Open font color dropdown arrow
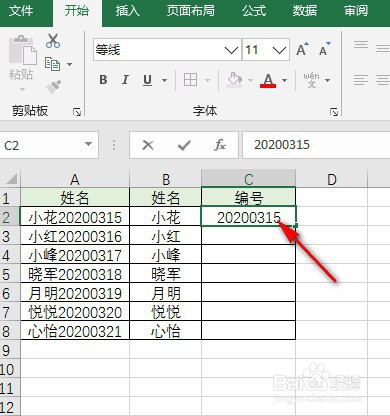The image size is (390, 416). point(284,80)
